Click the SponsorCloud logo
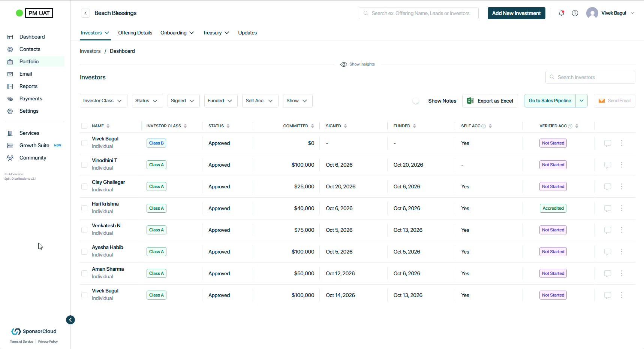Viewport: 644px width, 349px height. (x=34, y=331)
